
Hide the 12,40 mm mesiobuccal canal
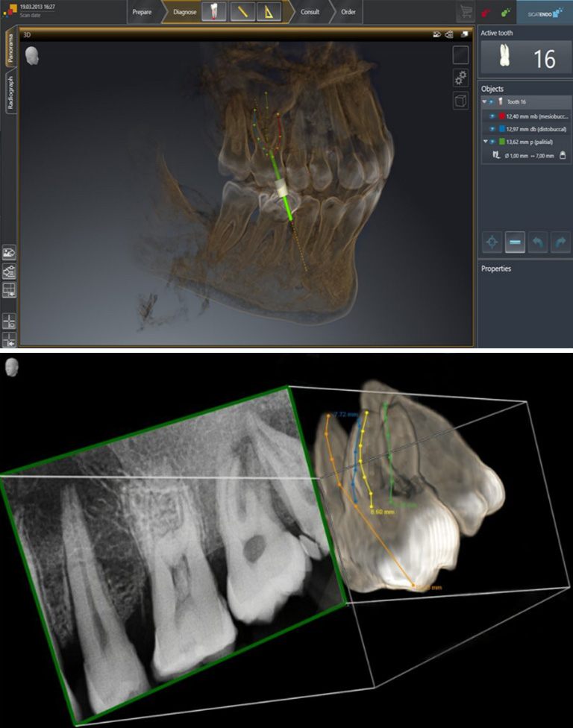(x=493, y=116)
